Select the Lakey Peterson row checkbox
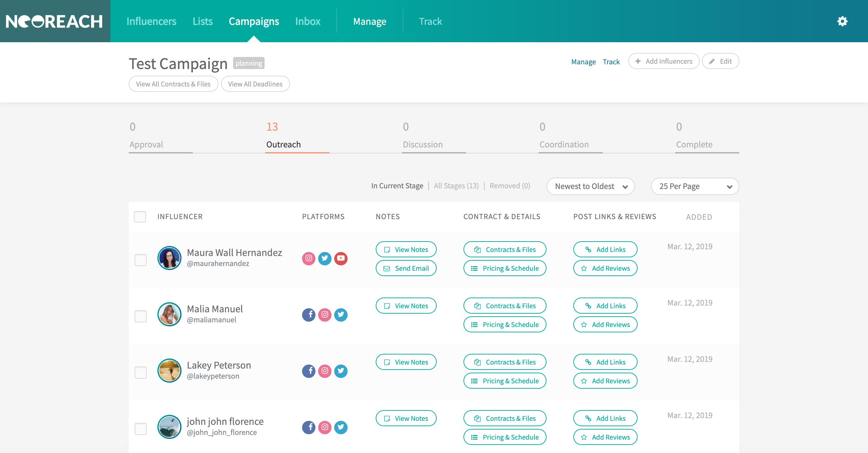868x453 pixels. tap(141, 372)
